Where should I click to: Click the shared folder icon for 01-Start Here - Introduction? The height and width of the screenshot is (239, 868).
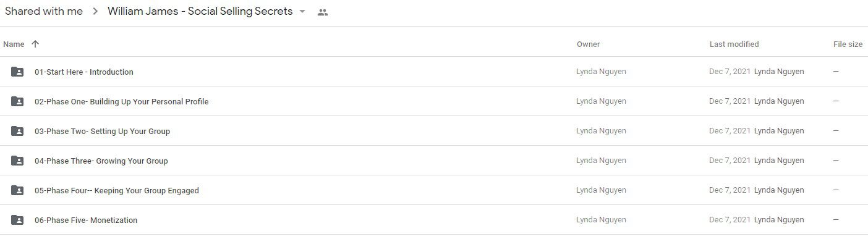click(17, 72)
